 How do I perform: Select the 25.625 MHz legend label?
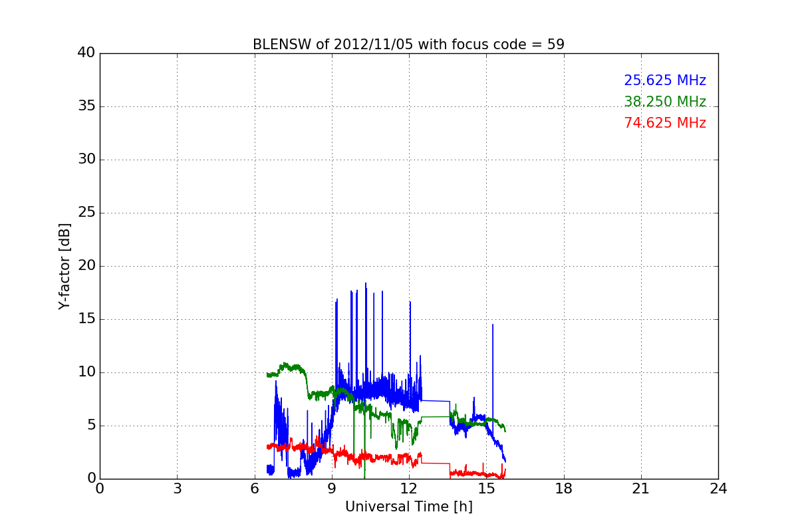click(665, 80)
